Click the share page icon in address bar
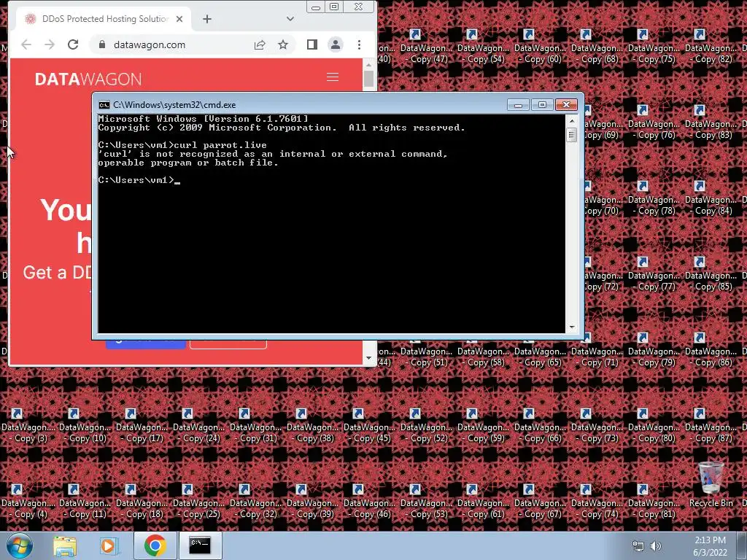Viewport: 747px width, 560px height. click(x=260, y=44)
